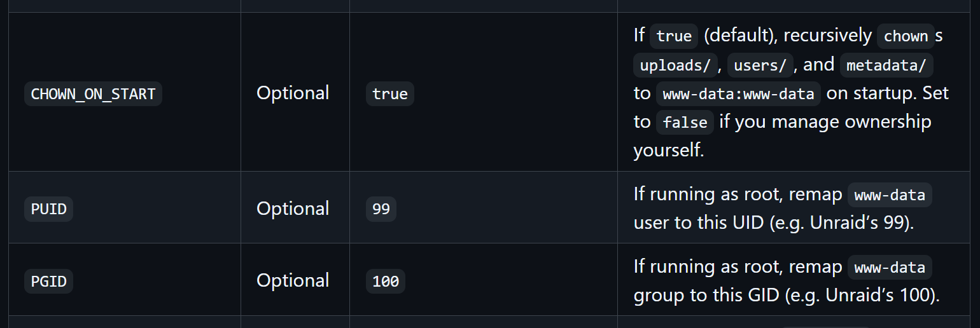This screenshot has width=980, height=328.
Task: Click the default value 100 code
Action: [x=385, y=281]
